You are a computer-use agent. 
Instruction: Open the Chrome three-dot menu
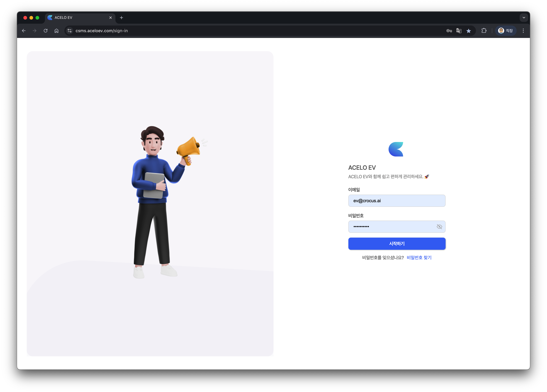(523, 31)
